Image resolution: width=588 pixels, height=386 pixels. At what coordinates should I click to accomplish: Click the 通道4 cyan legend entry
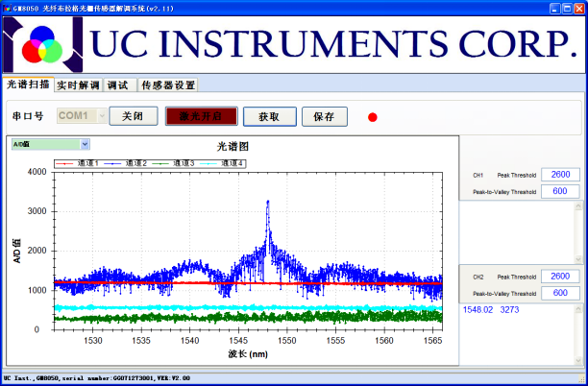click(221, 164)
